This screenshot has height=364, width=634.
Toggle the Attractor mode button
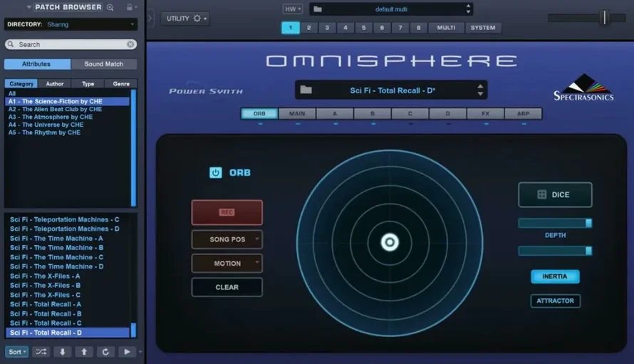[x=555, y=301]
